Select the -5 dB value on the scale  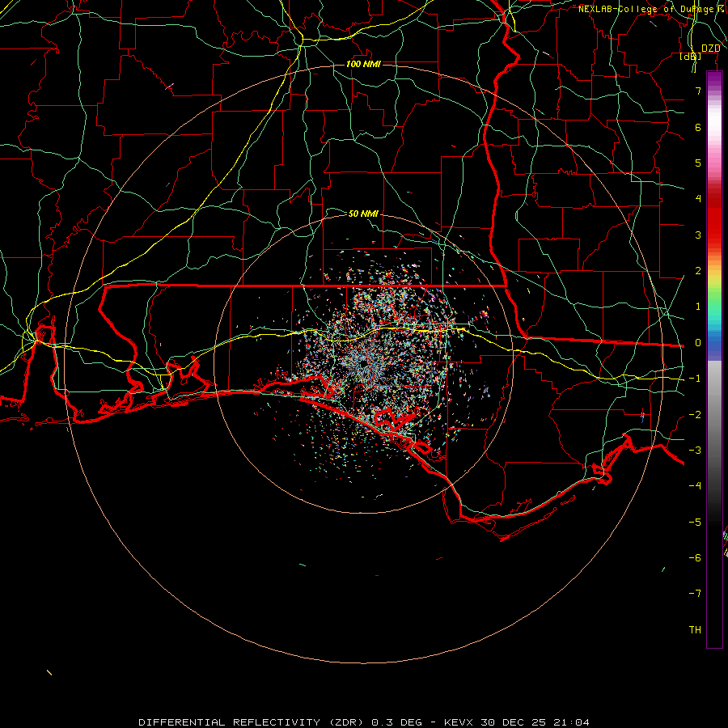(695, 523)
